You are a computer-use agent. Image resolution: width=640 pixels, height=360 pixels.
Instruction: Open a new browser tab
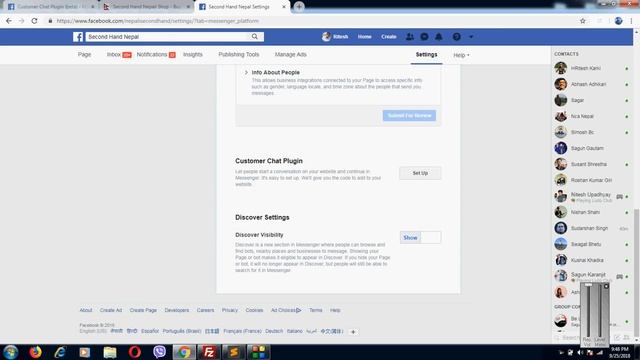coord(299,7)
